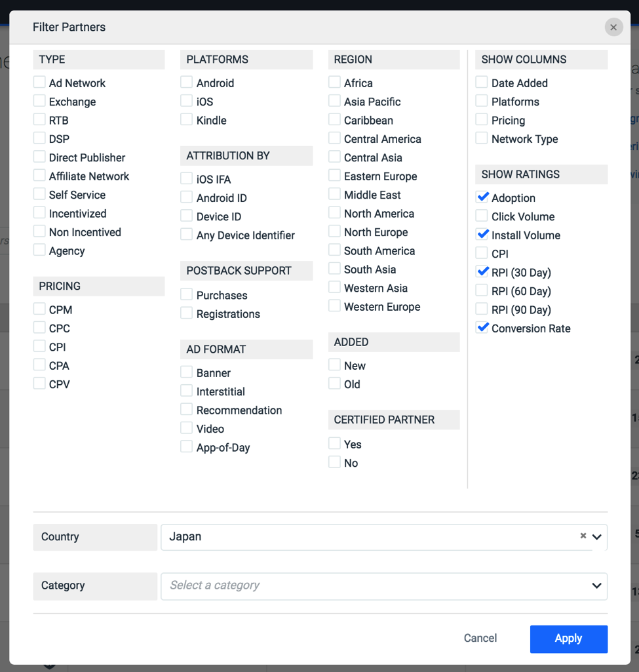Click the Apply button
This screenshot has height=672, width=639.
[568, 639]
